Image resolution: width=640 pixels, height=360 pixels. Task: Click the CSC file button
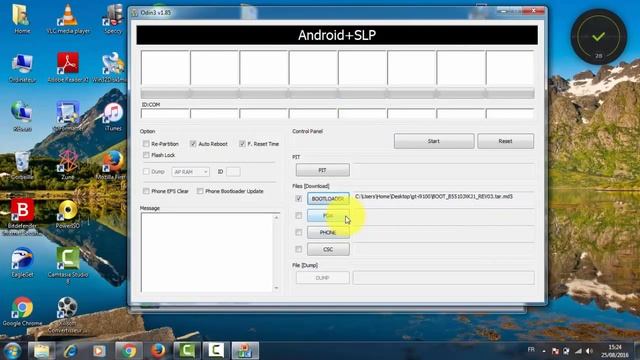[x=328, y=249]
